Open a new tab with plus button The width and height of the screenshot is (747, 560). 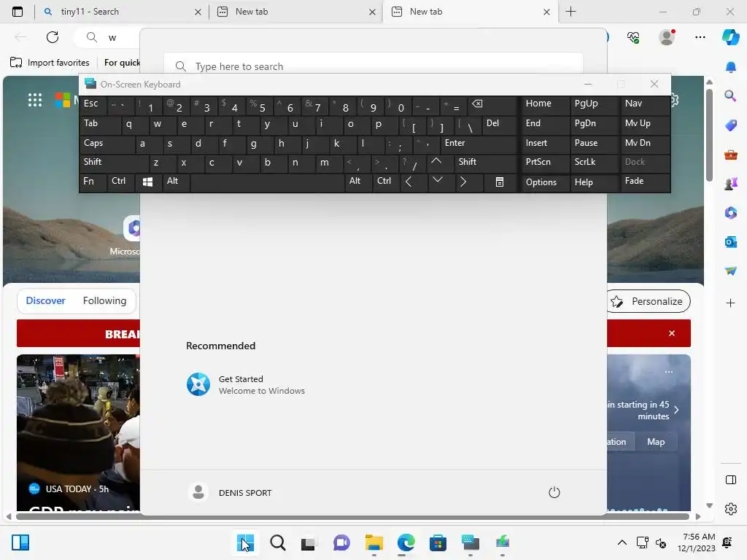[570, 12]
